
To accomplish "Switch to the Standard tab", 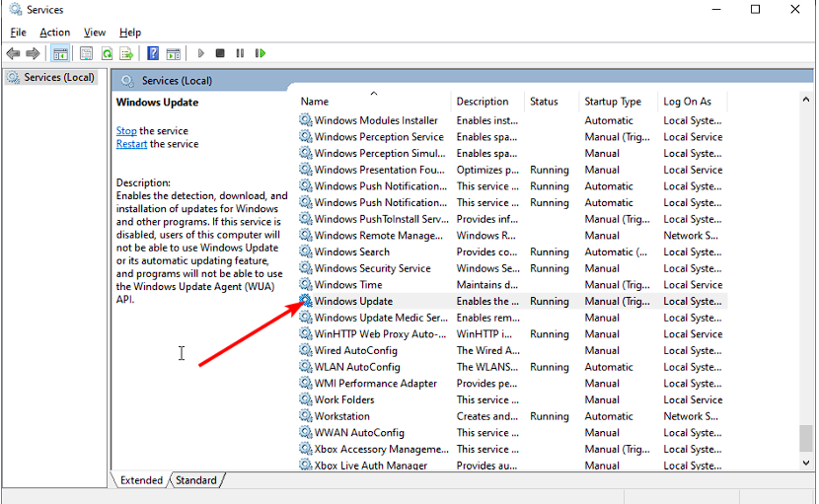I will (196, 480).
